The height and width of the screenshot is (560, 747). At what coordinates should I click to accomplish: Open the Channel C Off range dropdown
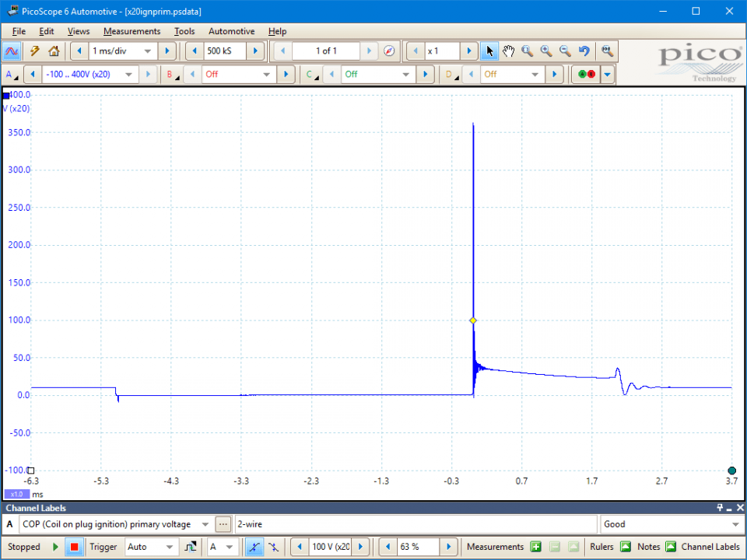pos(406,75)
